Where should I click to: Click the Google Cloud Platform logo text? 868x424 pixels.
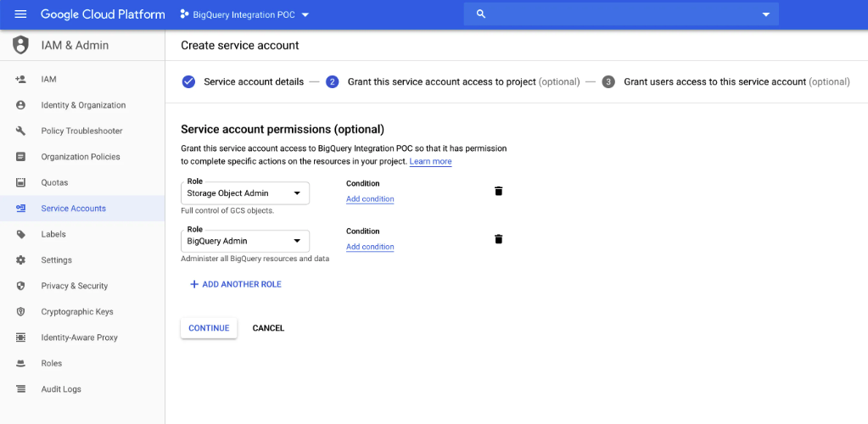(x=103, y=14)
